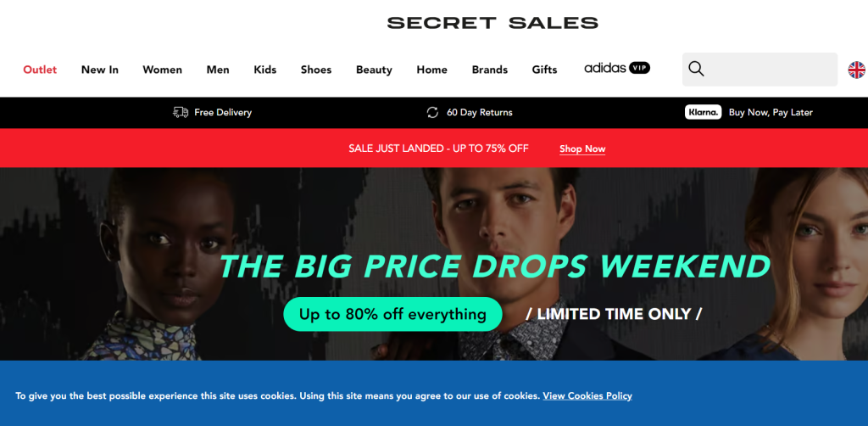This screenshot has width=868, height=426.
Task: Open the adidas VIP section
Action: click(x=617, y=68)
